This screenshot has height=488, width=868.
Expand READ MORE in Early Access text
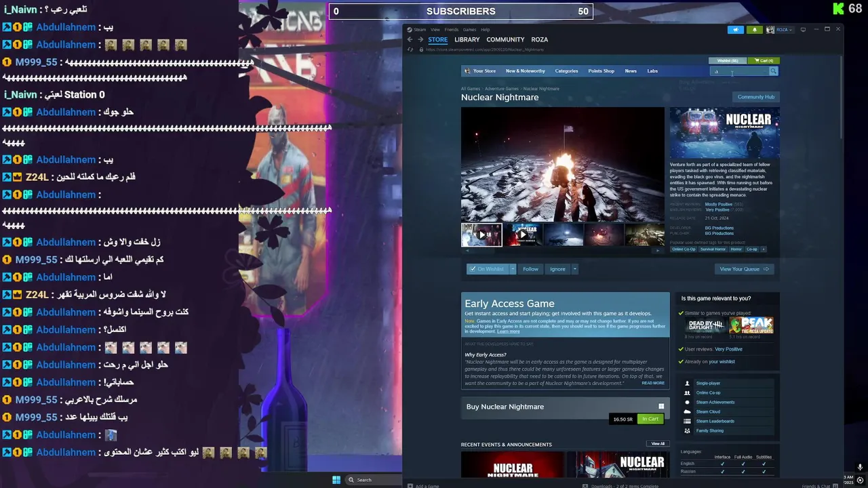coord(653,383)
